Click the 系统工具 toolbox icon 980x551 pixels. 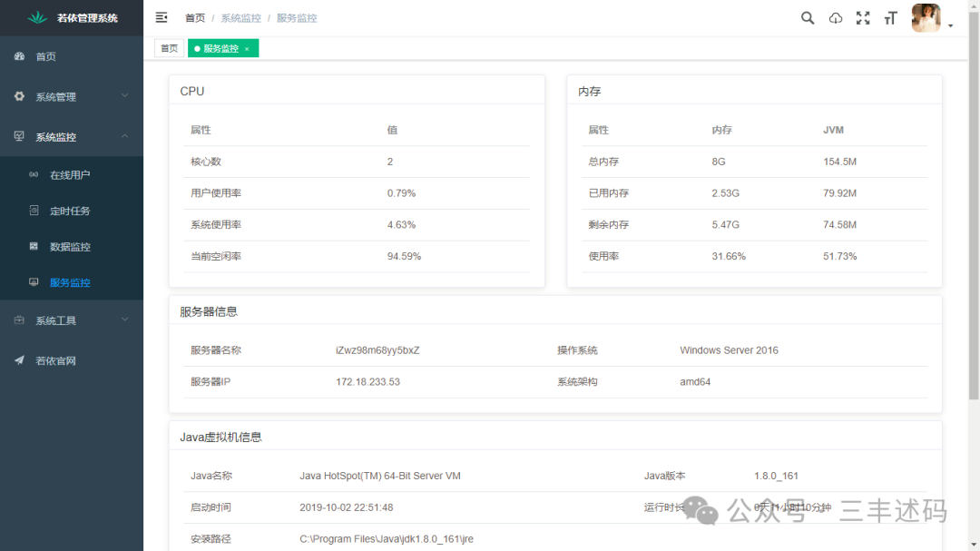(x=19, y=320)
